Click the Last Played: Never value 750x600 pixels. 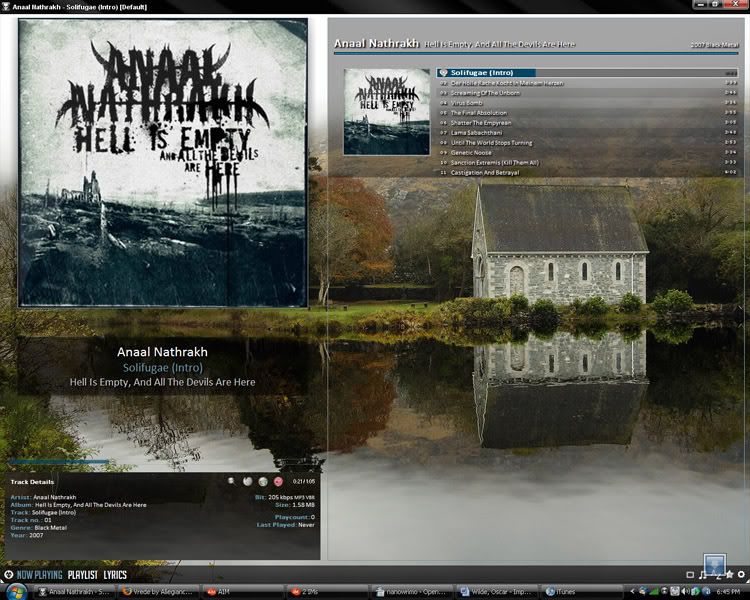tap(286, 525)
